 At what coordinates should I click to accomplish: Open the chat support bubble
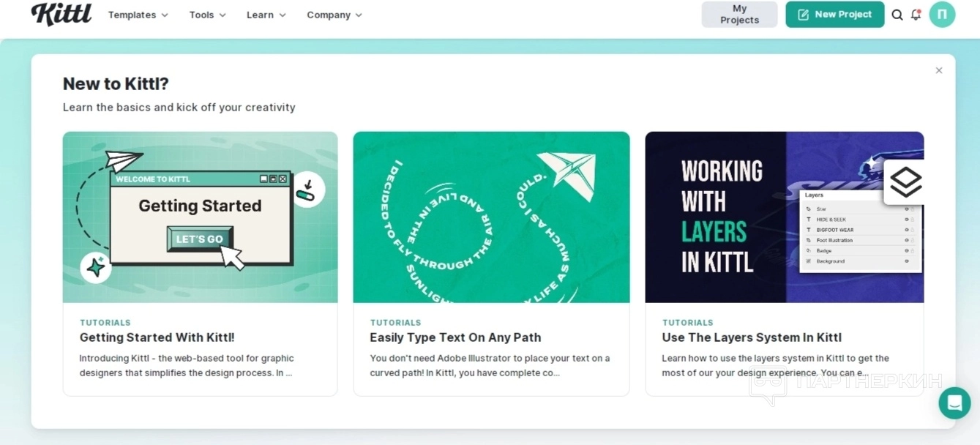pos(954,403)
